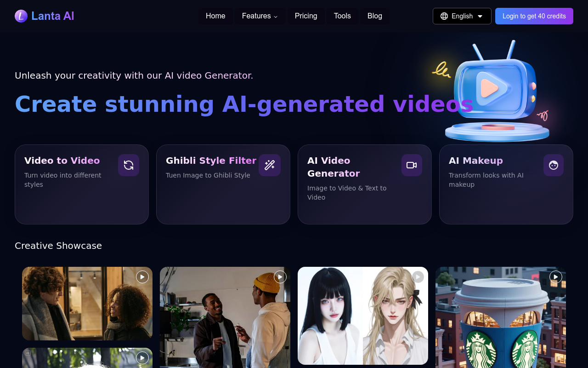The image size is (588, 368).
Task: Visit the Blog page
Action: (375, 16)
